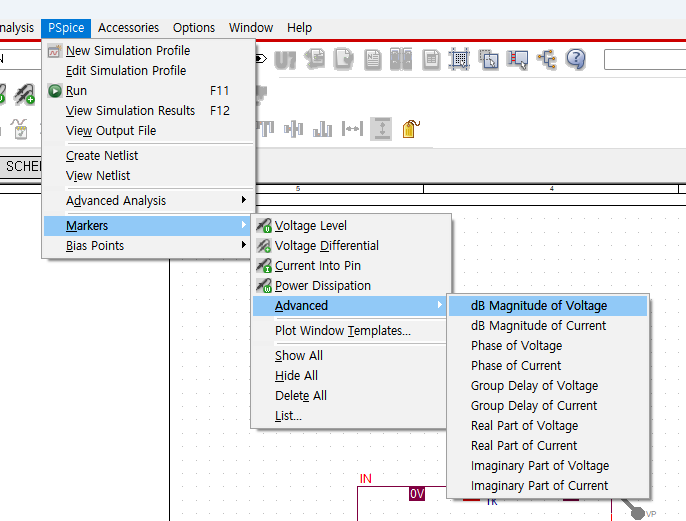
Task: Open the Accessories menu
Action: (x=128, y=28)
